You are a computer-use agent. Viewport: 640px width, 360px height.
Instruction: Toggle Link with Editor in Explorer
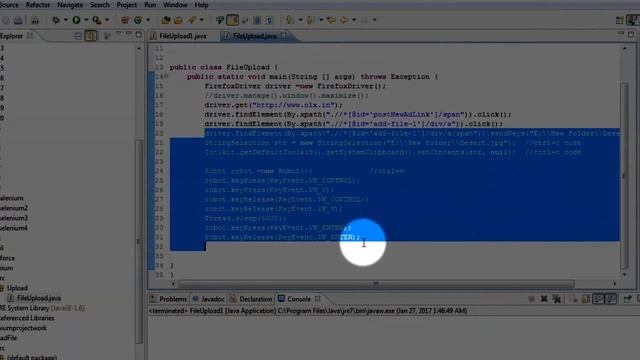pyautogui.click(x=91, y=36)
